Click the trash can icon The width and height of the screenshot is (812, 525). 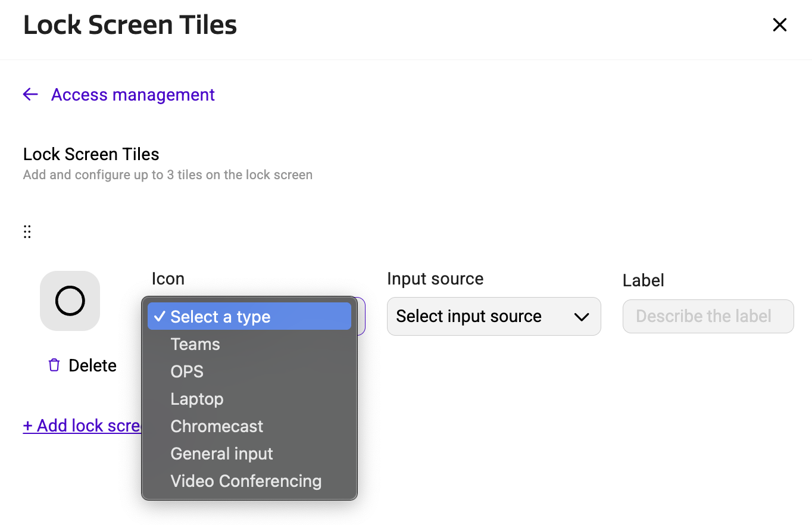tap(54, 365)
